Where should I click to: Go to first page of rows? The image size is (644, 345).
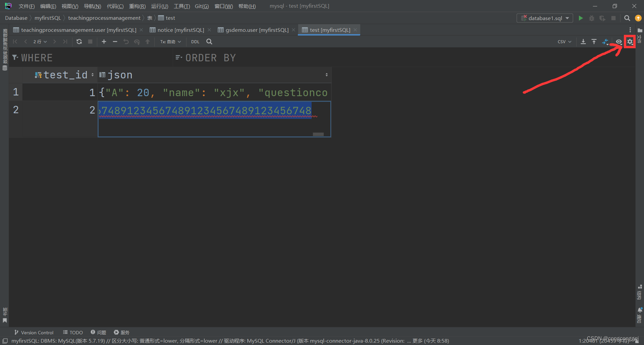coord(15,42)
